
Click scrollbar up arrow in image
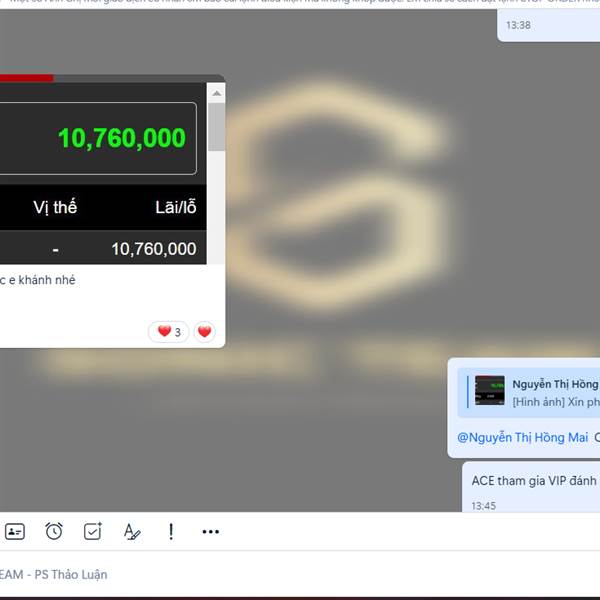coord(217,93)
